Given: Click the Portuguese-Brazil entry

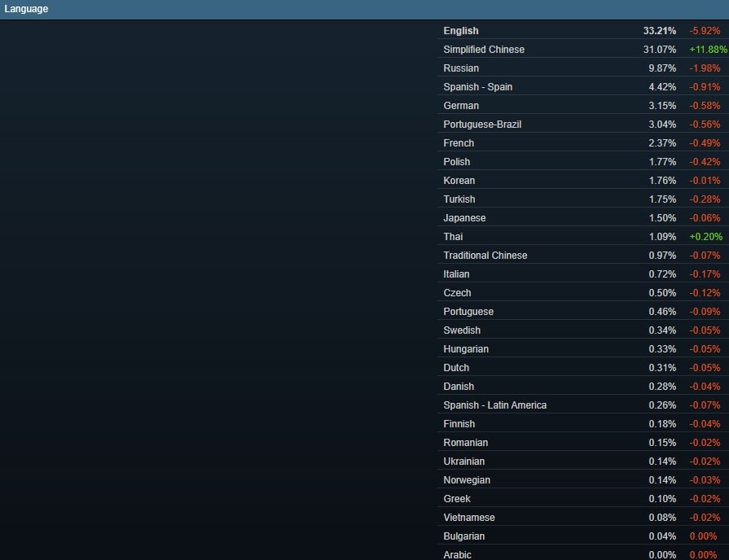Looking at the screenshot, I should (583, 124).
